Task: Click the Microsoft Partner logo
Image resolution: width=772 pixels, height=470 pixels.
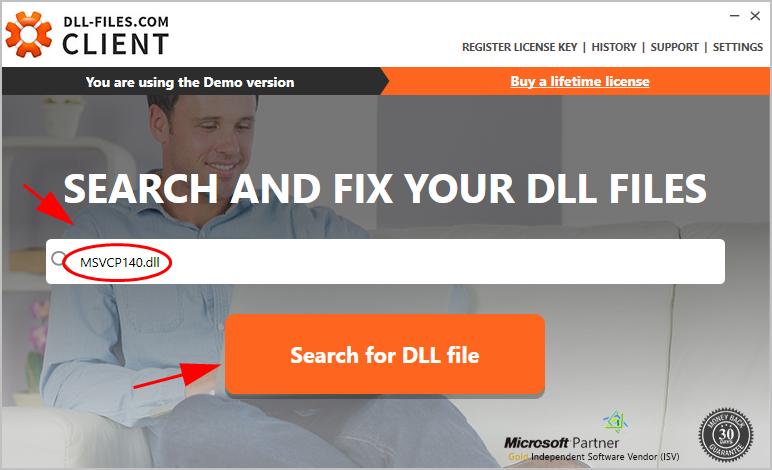Action: tap(562, 442)
